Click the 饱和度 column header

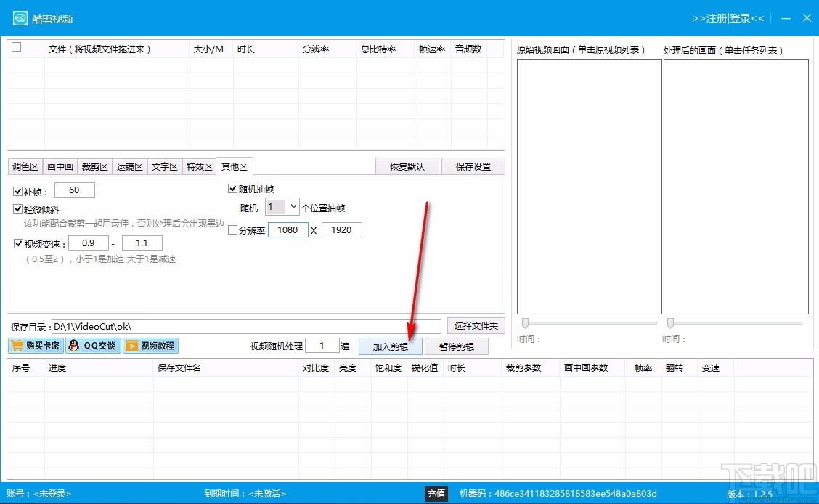coord(389,367)
